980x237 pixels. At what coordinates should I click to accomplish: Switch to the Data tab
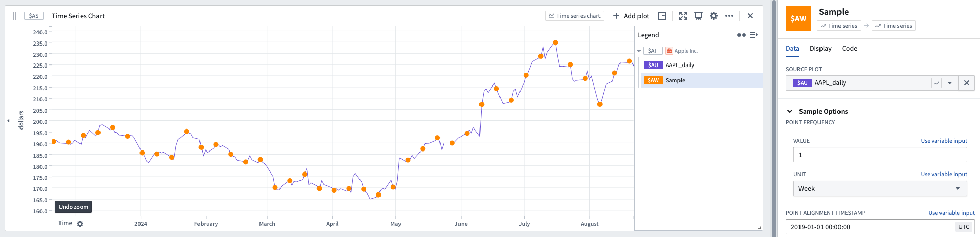pos(792,49)
